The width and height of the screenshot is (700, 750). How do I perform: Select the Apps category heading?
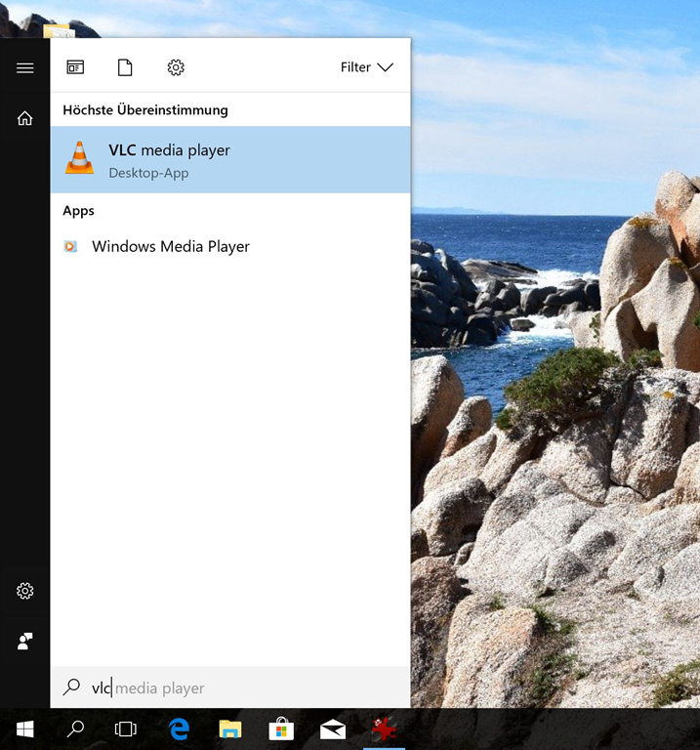[79, 211]
